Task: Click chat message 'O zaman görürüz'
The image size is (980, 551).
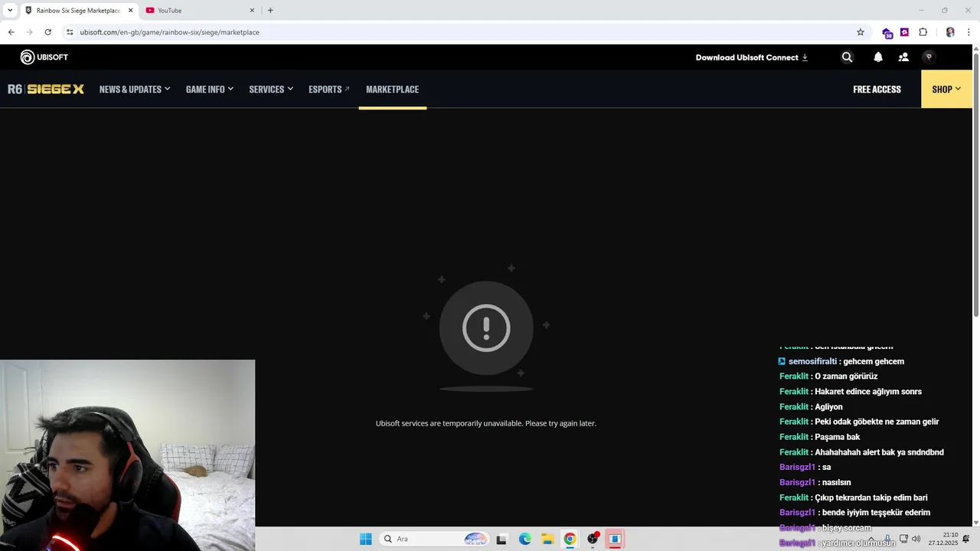Action: tap(846, 377)
